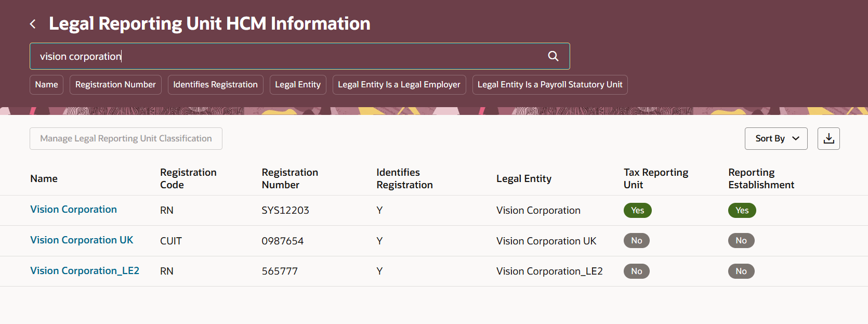Toggle the Registration Number filter chip
This screenshot has height=324, width=868.
click(x=115, y=85)
